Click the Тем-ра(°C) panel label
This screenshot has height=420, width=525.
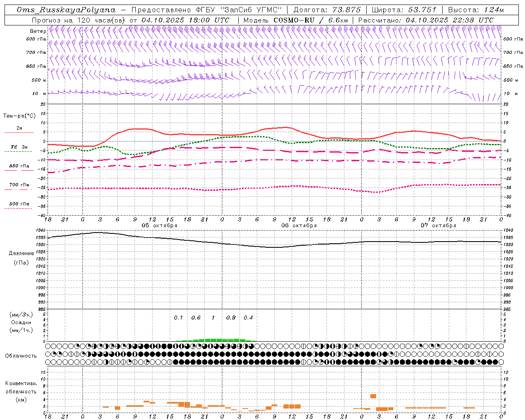(x=19, y=116)
